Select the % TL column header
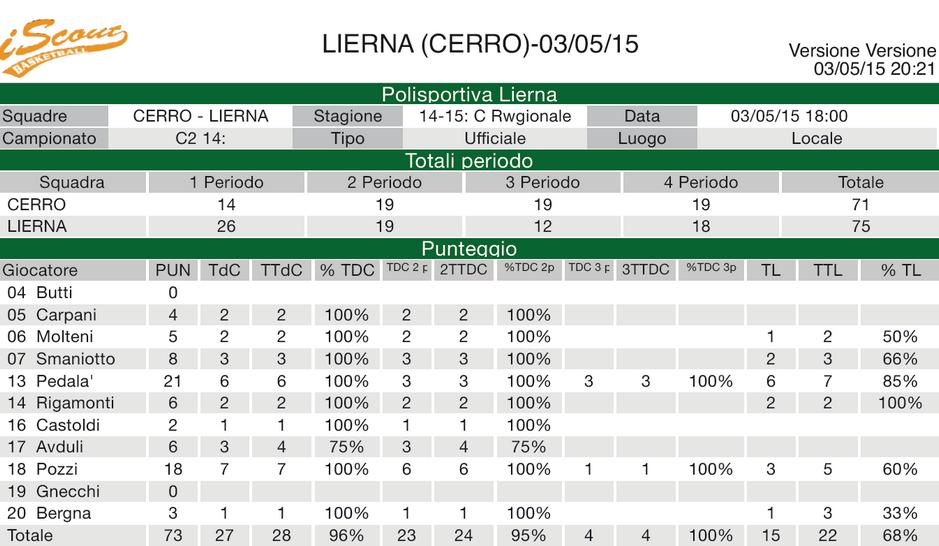This screenshot has height=546, width=939. click(900, 270)
